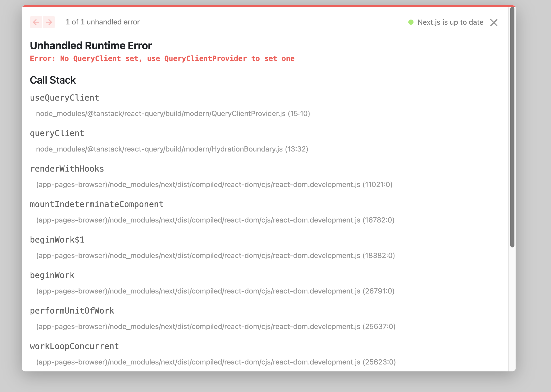
Task: Select the workLoopConcurrent stack frame
Action: pyautogui.click(x=74, y=346)
